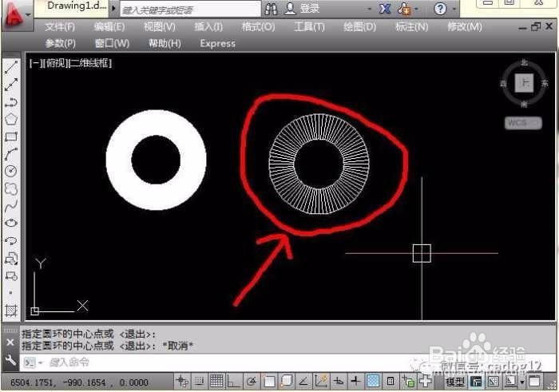Toggle Object Snap in status bar
Screen dimensions: 559x392
(x=269, y=382)
